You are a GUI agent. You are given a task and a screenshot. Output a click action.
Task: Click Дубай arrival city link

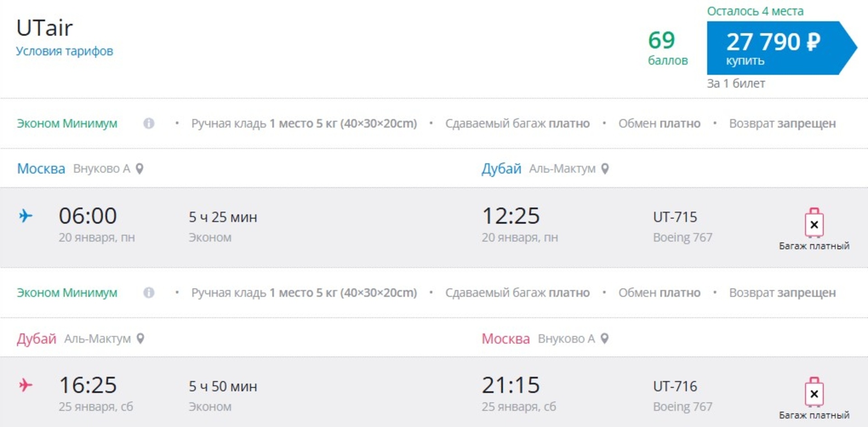pos(501,169)
